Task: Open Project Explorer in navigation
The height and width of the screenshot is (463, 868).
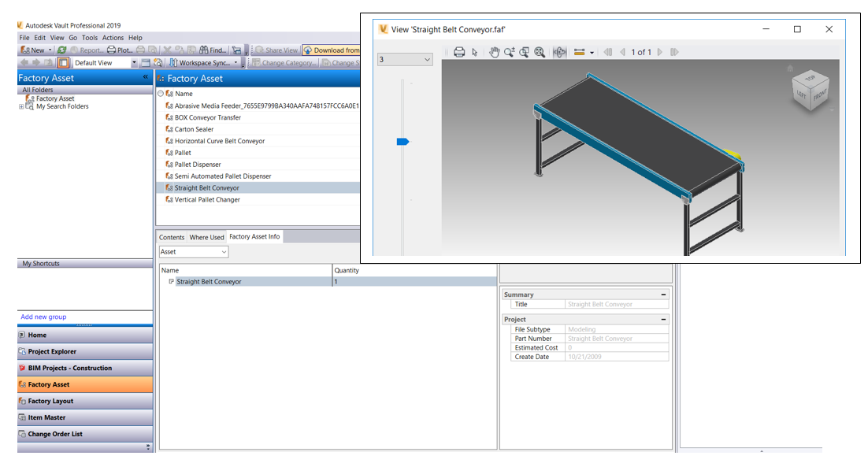Action: (x=85, y=351)
